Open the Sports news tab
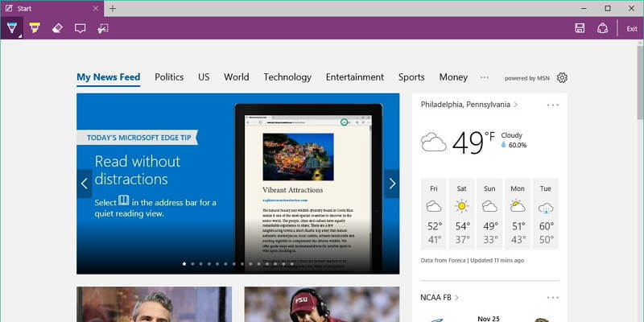 pos(411,77)
